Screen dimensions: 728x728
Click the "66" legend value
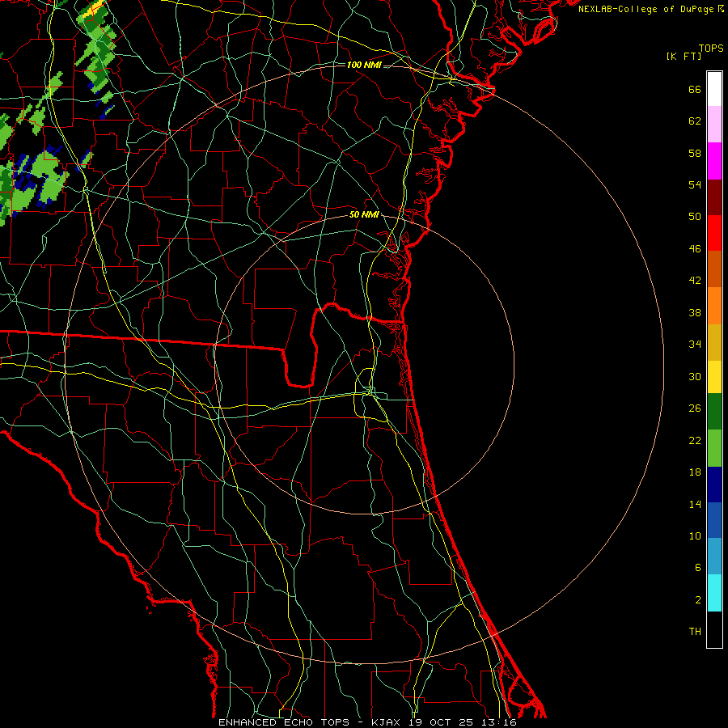coord(695,90)
